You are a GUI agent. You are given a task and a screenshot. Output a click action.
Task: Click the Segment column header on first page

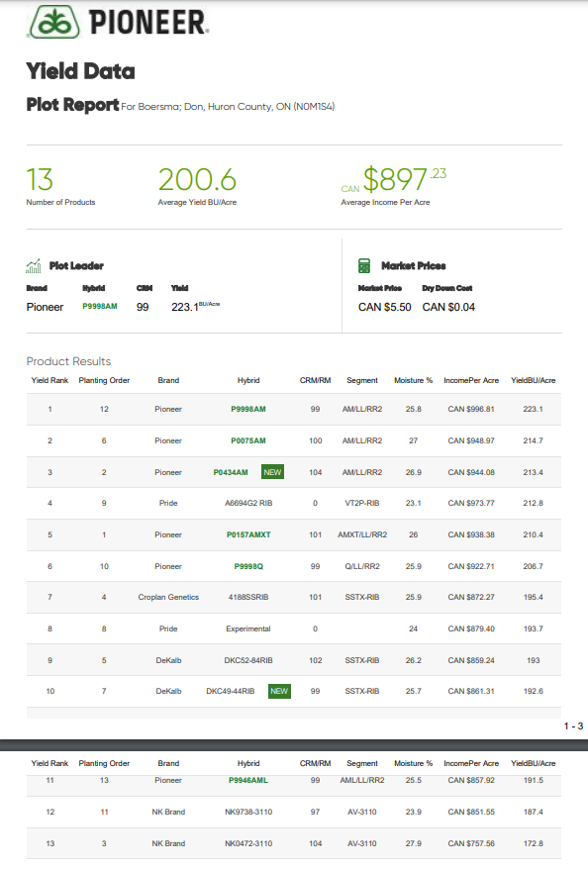coord(362,380)
